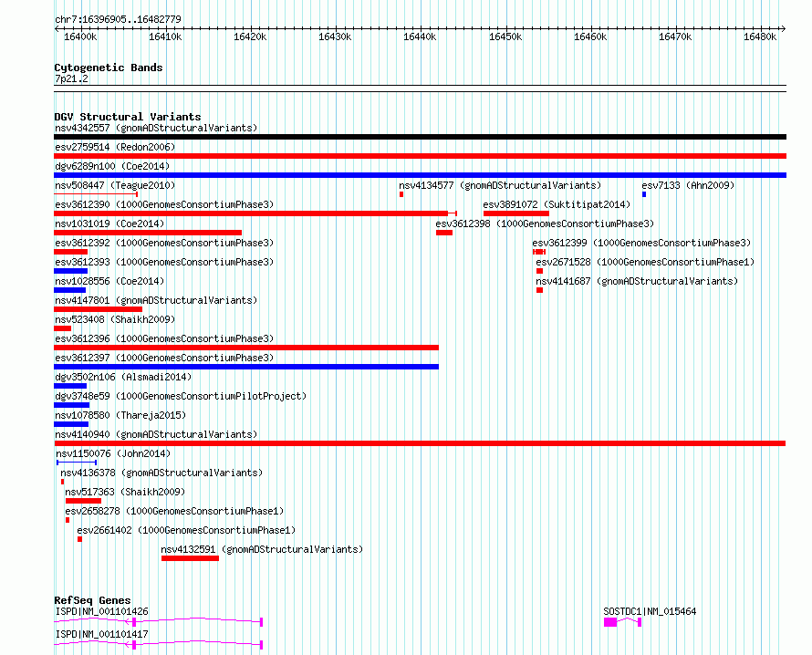
Task: Select blue nsv1150076 interval marker
Action: click(77, 463)
